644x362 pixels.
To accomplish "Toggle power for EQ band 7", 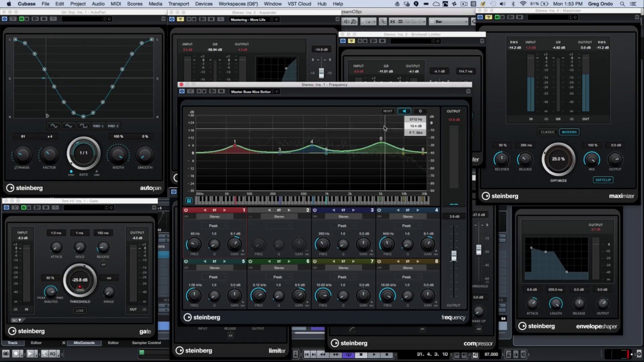I will tap(315, 261).
